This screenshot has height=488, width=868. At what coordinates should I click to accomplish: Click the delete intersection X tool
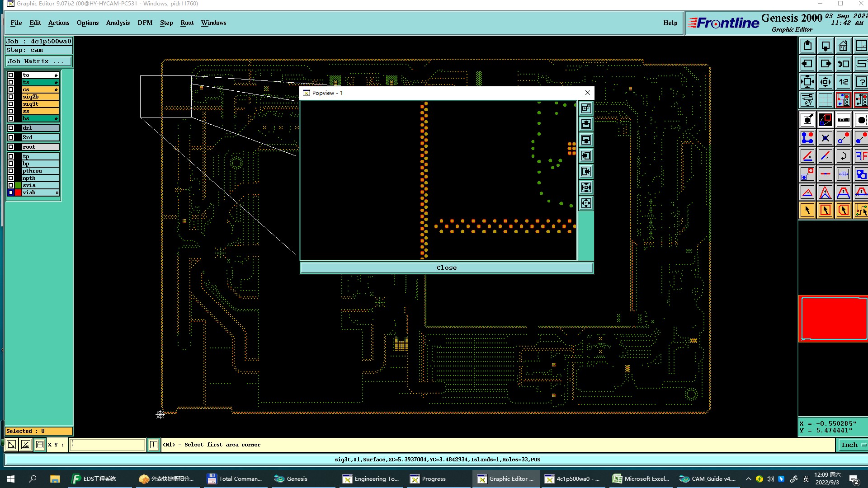[x=825, y=138]
